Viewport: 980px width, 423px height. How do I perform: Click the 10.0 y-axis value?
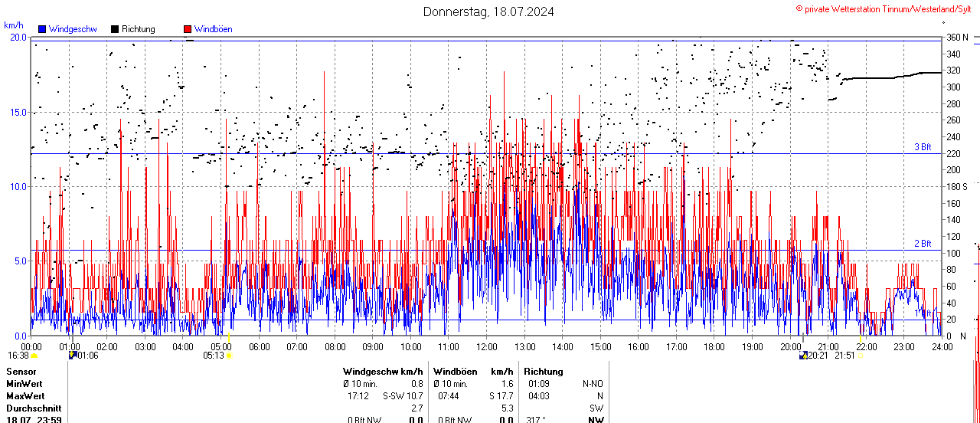[18, 186]
